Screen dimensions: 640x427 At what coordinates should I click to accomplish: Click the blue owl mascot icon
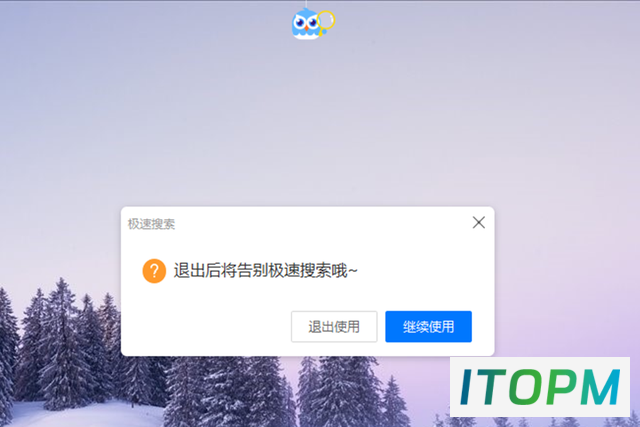coord(306,24)
